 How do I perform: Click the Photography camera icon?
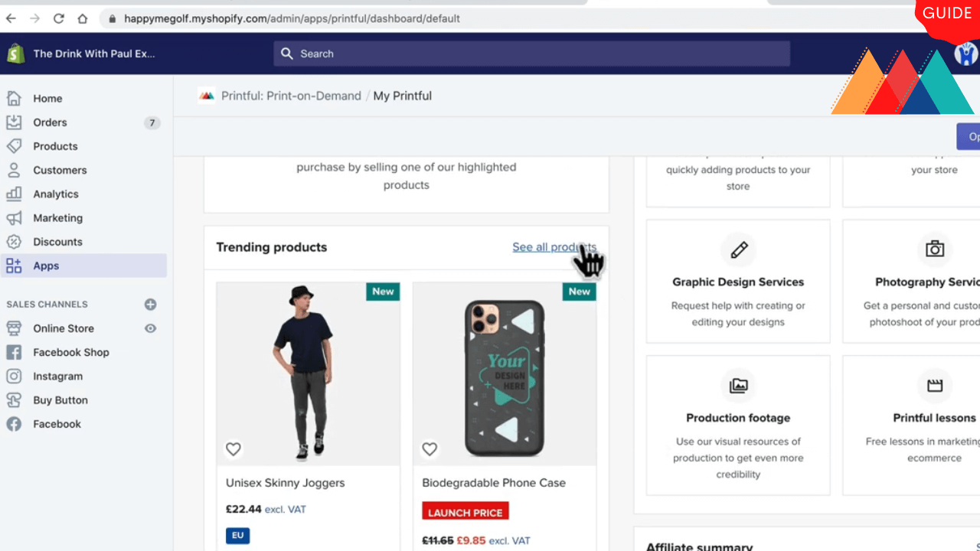click(935, 249)
